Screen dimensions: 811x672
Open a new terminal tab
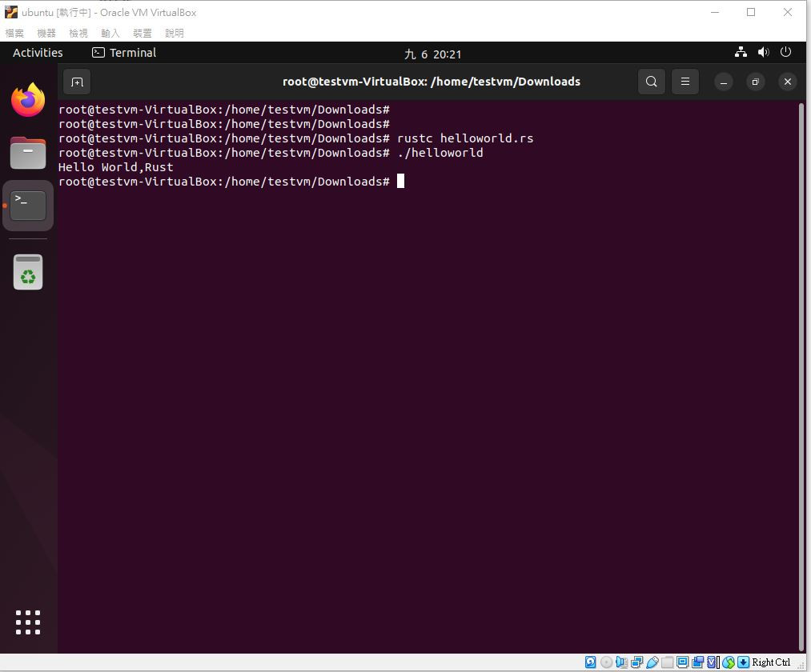[x=77, y=82]
